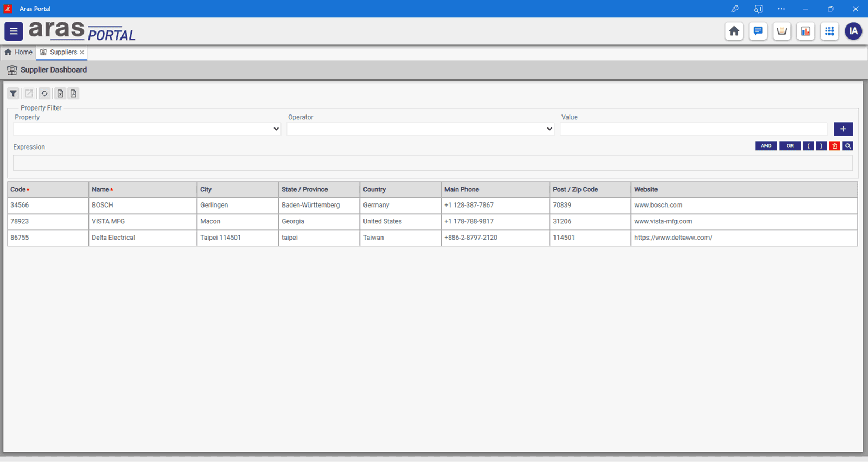Sort by Main Phone column header
The height and width of the screenshot is (462, 868).
[x=495, y=189]
